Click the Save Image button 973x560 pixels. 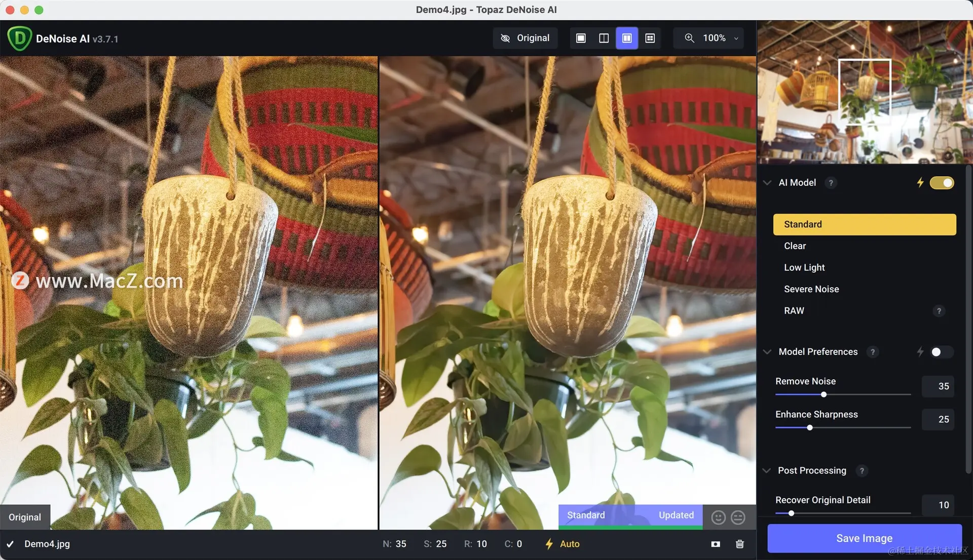[x=864, y=538]
